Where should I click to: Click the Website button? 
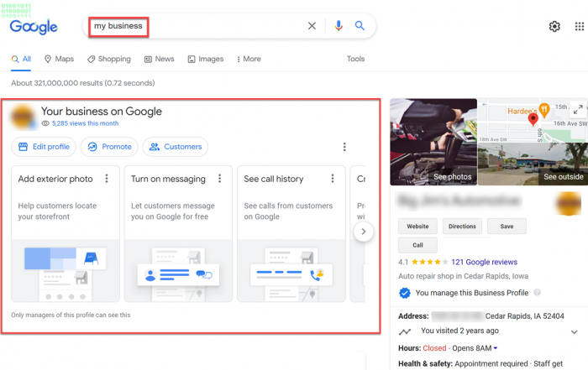417,227
